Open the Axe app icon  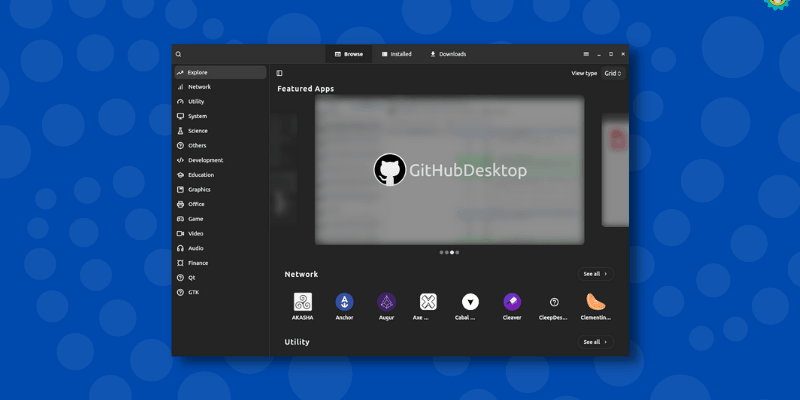(428, 302)
